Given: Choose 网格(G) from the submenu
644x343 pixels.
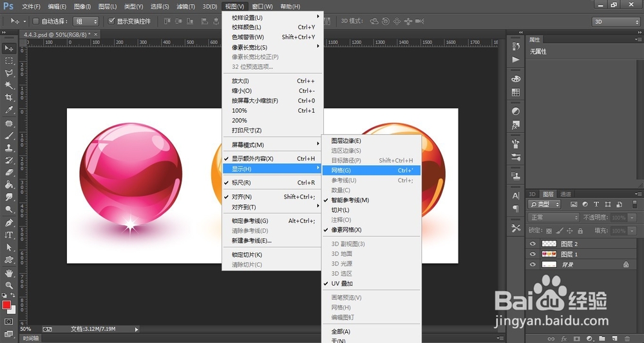Looking at the screenshot, I should [372, 170].
